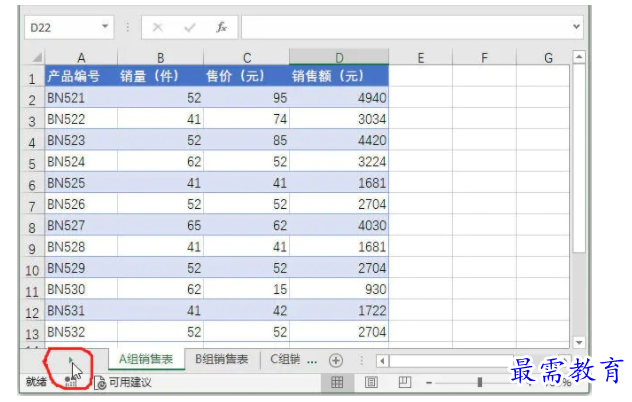The width and height of the screenshot is (632, 402).
Task: Click the 销售额（元） header cell
Action: tap(339, 76)
